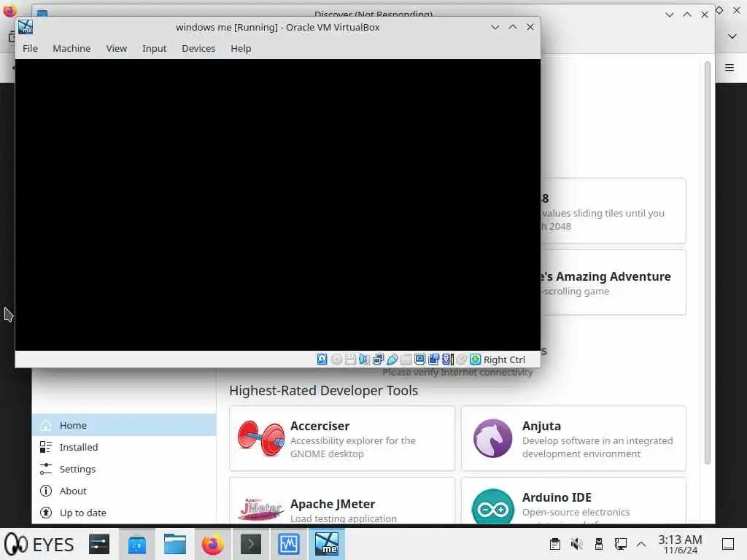Viewport: 747px width, 560px height.
Task: Click the recording indicator in VirtualBox status bar
Action: [433, 359]
